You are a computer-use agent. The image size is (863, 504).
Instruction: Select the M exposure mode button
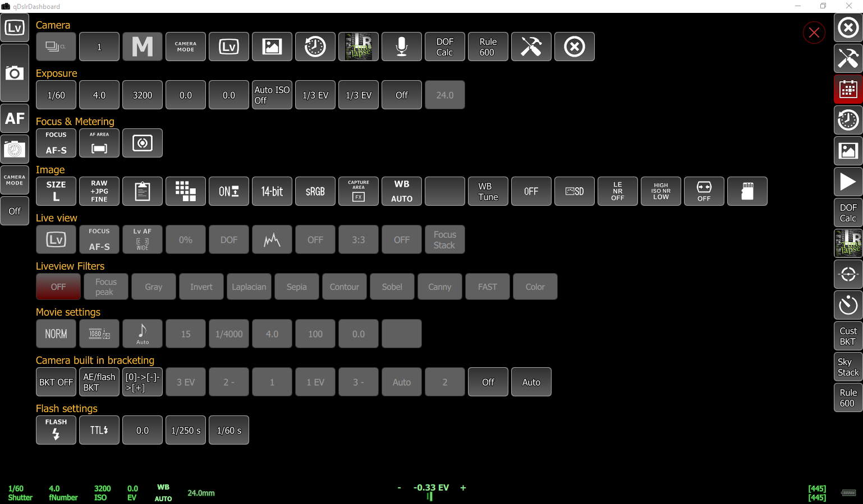pyautogui.click(x=143, y=47)
